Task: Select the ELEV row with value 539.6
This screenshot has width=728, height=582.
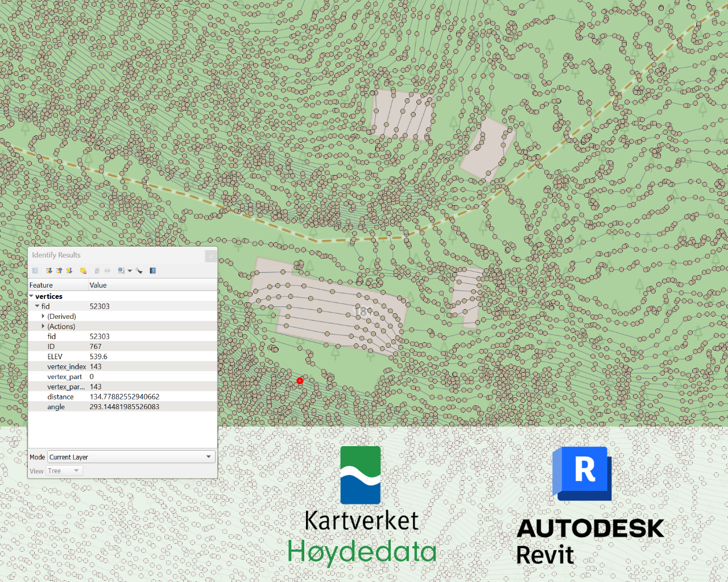Action: 122,356
